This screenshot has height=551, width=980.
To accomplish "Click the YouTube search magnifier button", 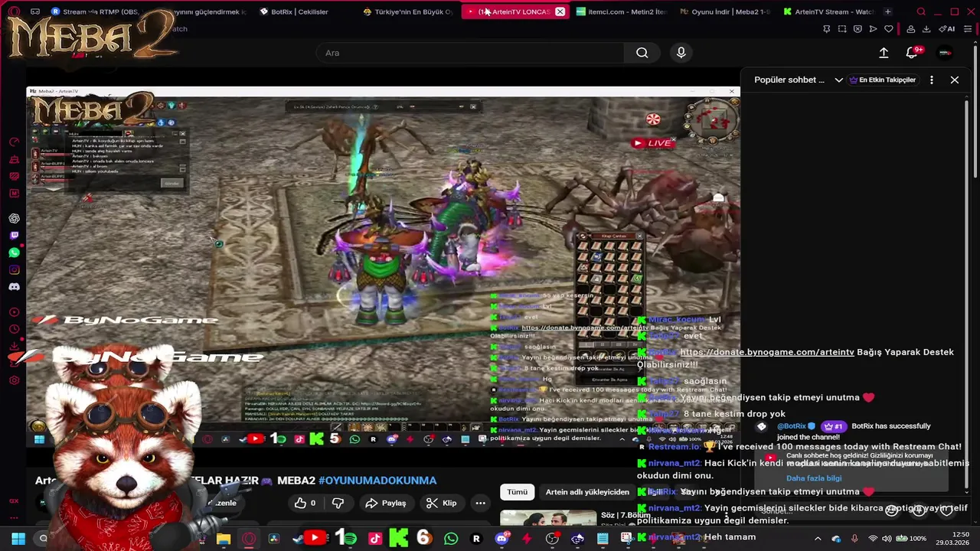I will click(642, 53).
